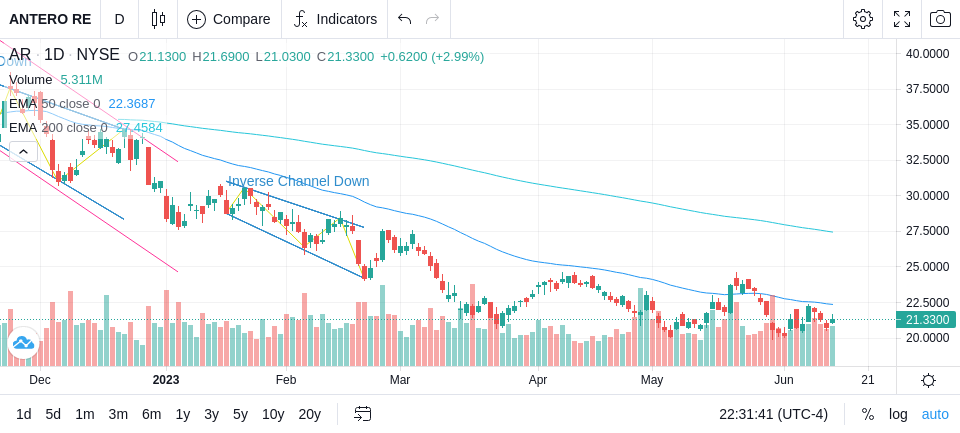960x433 pixels.
Task: Click the 27.5000 price axis label
Action: [x=928, y=231]
